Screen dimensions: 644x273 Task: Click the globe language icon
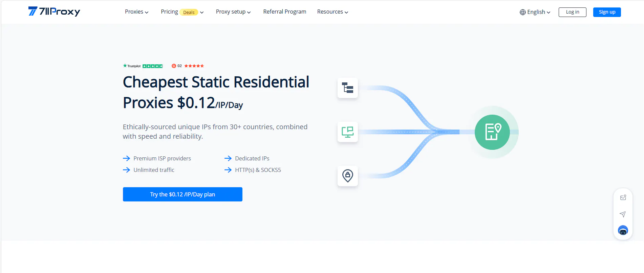523,12
